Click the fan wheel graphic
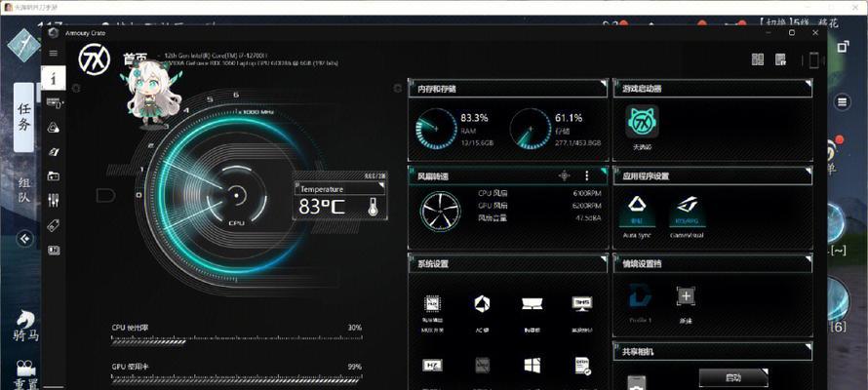This screenshot has height=390, width=868. [x=440, y=212]
